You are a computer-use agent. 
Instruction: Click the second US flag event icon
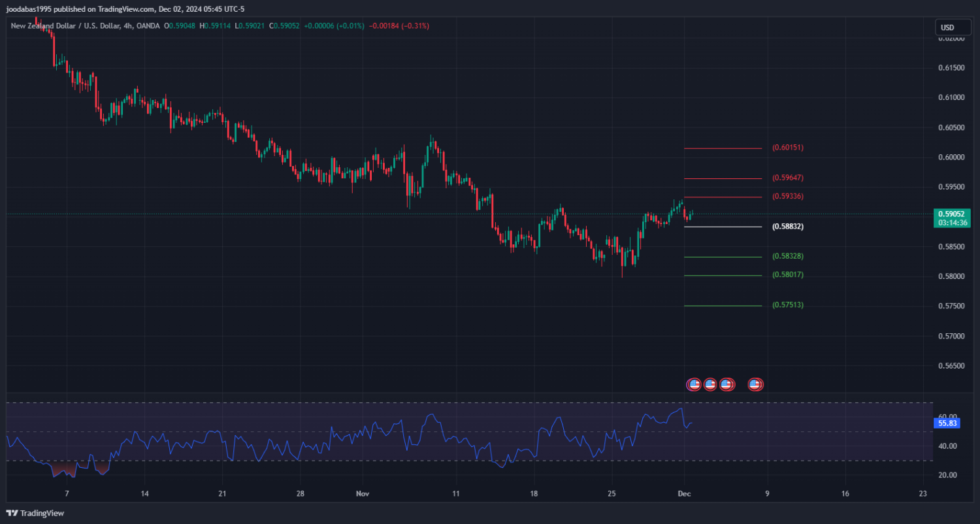(710, 385)
